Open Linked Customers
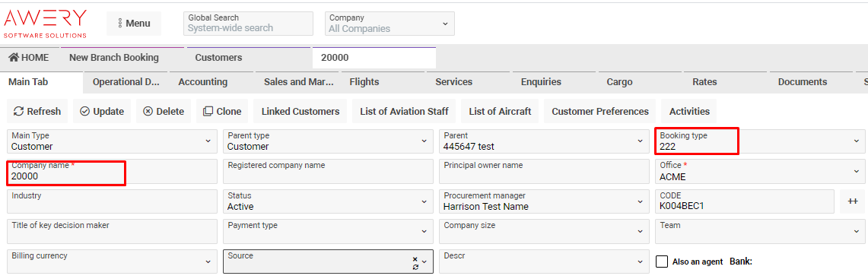 [300, 111]
